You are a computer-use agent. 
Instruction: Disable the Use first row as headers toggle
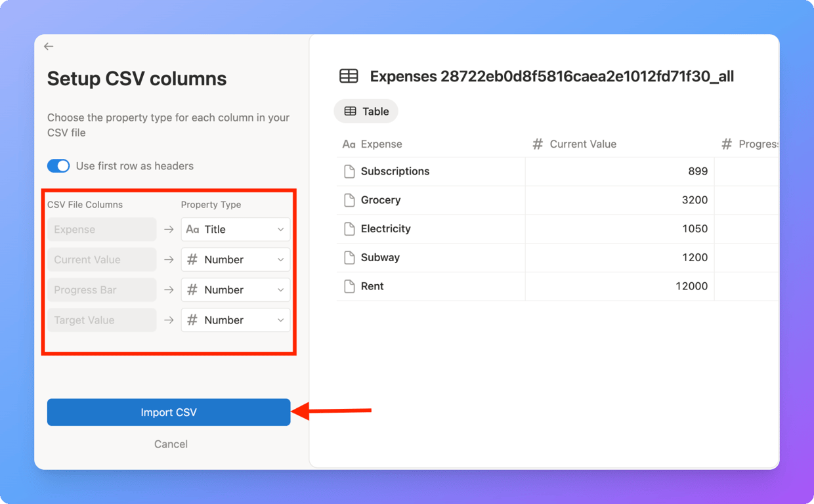point(58,165)
